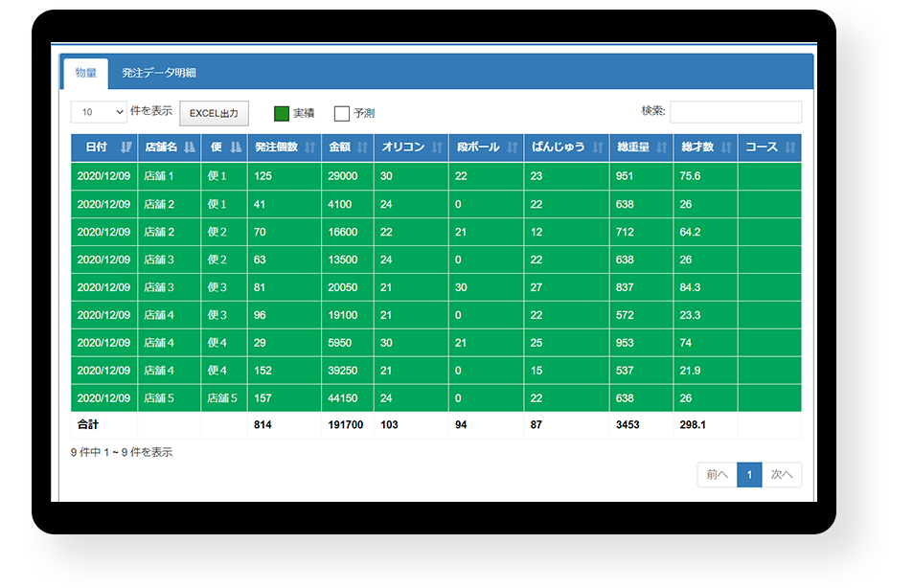Sort by 金額 column sort icon
The image size is (913, 588).
pos(362,147)
